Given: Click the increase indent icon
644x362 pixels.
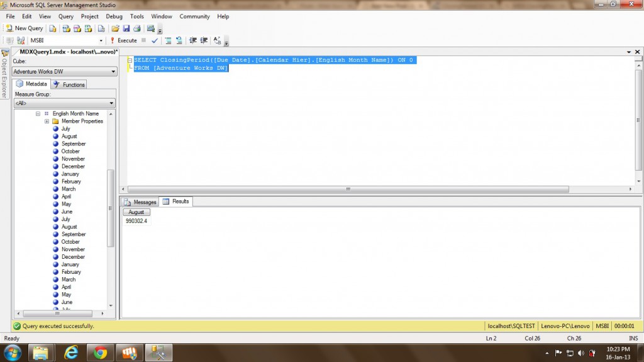Looking at the screenshot, I should point(204,40).
